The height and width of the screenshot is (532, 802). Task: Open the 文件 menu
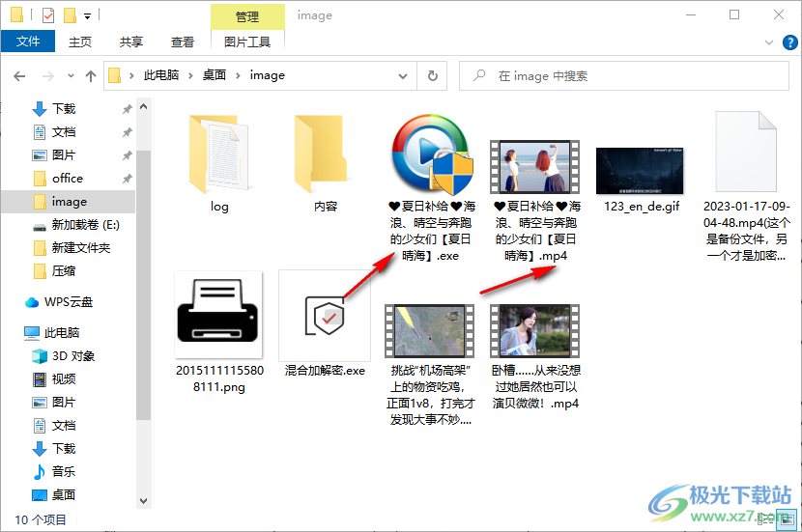[28, 42]
